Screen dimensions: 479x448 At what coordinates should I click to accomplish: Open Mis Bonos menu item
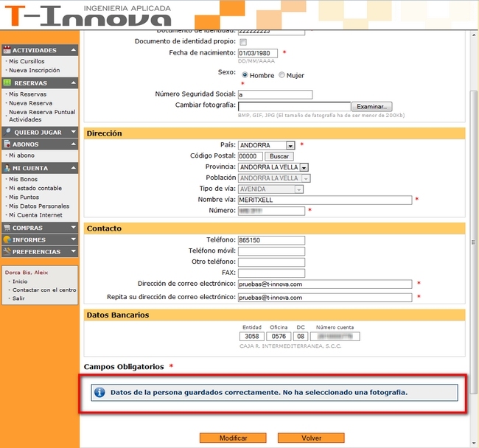coord(24,179)
